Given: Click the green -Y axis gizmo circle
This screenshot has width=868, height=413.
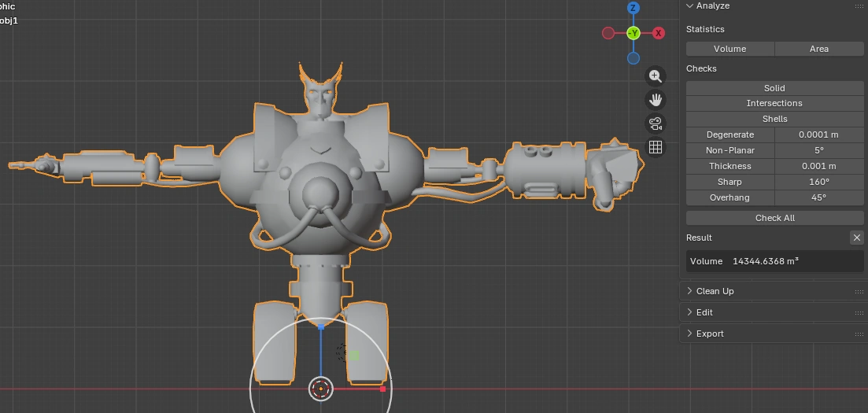Looking at the screenshot, I should tap(633, 33).
